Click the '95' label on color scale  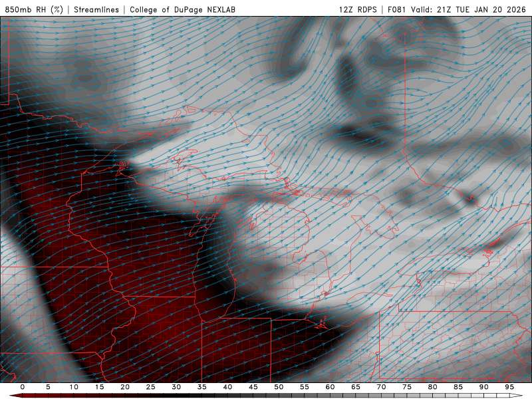click(x=509, y=387)
